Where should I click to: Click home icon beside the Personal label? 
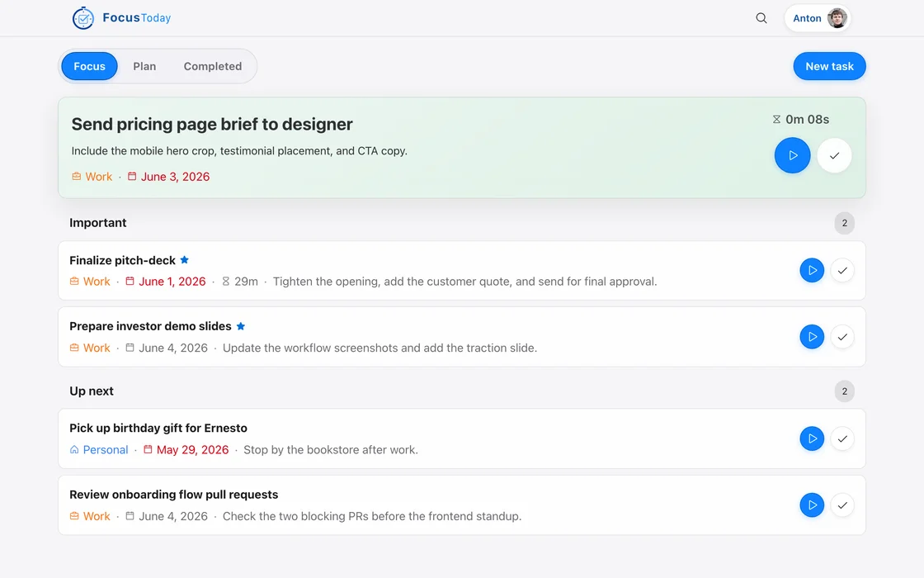pos(74,449)
